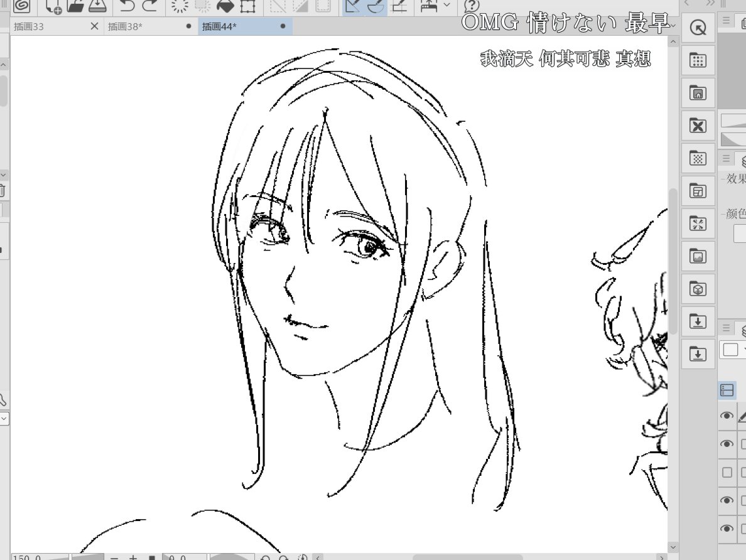
Task: Show the hidden layer via its empty eye box
Action: point(727,472)
